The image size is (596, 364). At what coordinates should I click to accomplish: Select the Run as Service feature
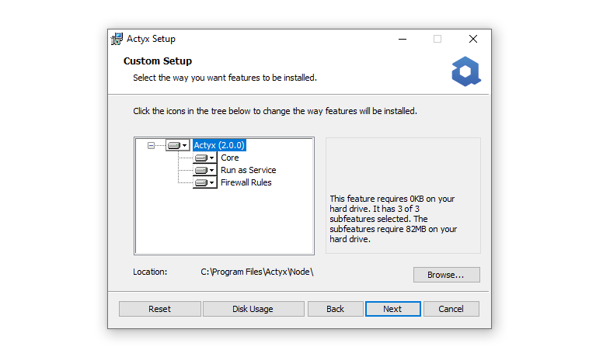click(x=248, y=171)
